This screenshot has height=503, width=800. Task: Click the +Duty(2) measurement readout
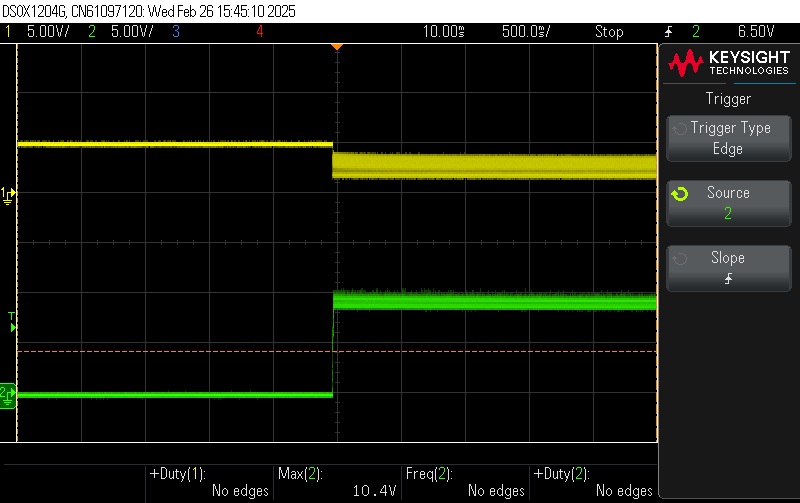point(593,482)
